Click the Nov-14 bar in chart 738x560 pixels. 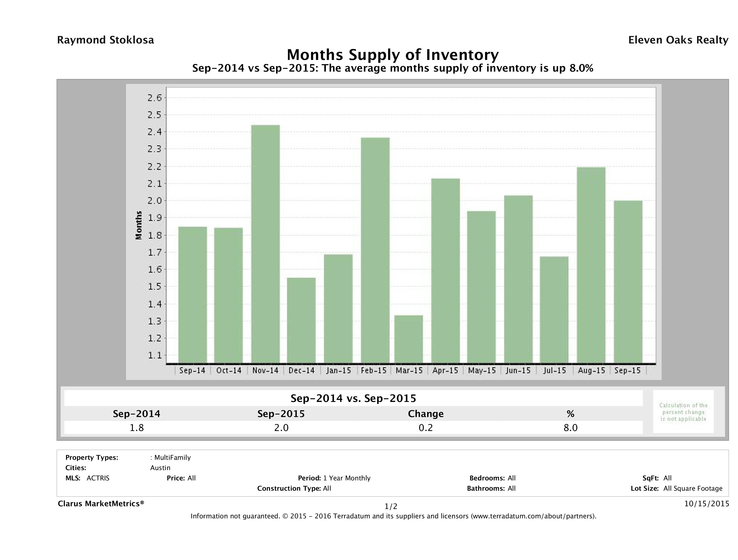(266, 244)
